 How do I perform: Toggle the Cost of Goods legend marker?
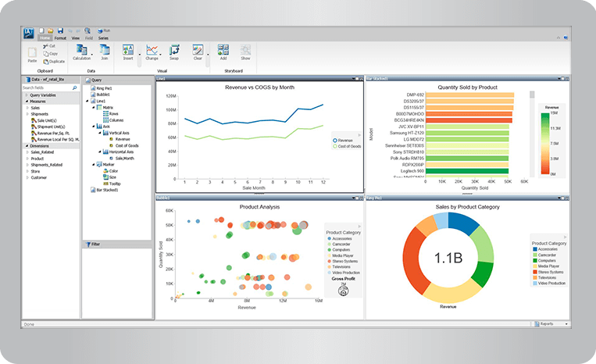pos(335,146)
